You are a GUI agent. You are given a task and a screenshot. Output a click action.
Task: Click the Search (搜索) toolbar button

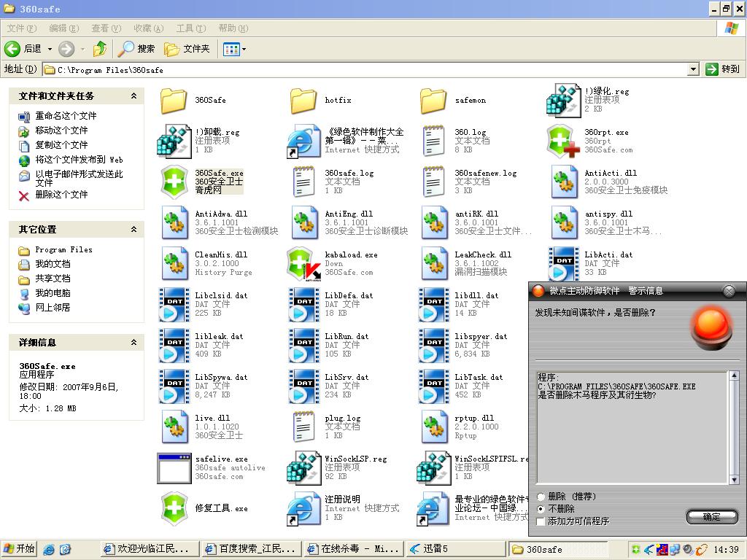tap(136, 49)
